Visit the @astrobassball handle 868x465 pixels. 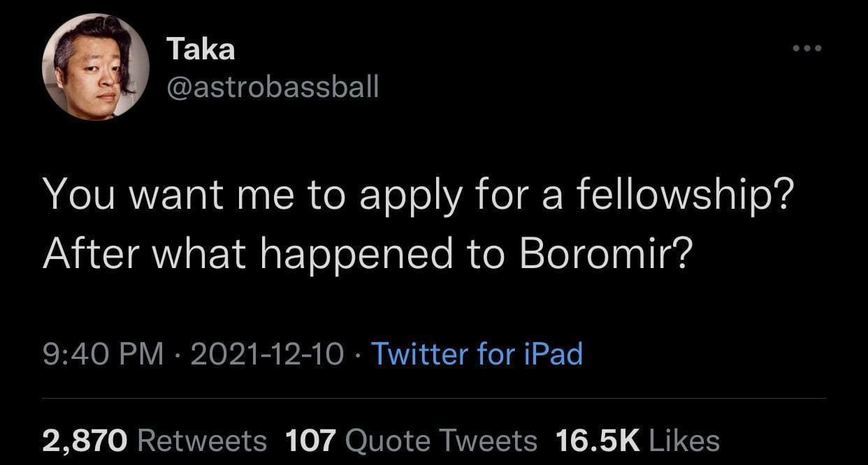[x=273, y=87]
